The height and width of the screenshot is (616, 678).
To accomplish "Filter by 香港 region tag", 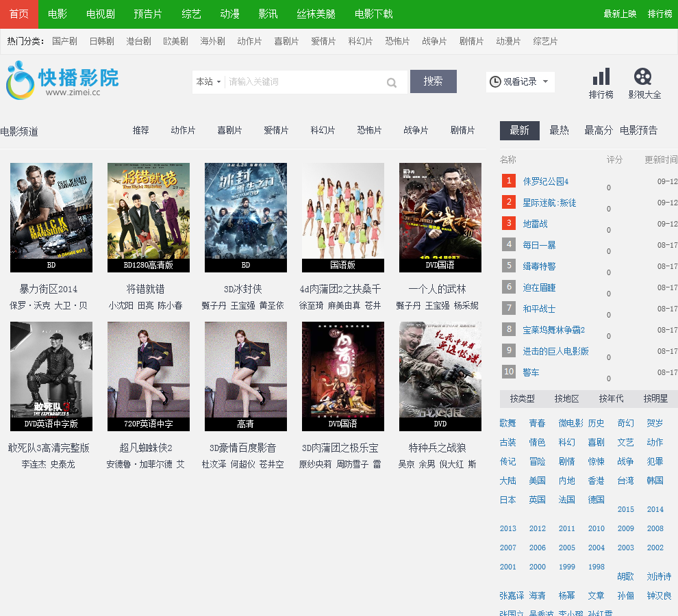I will click(x=597, y=480).
